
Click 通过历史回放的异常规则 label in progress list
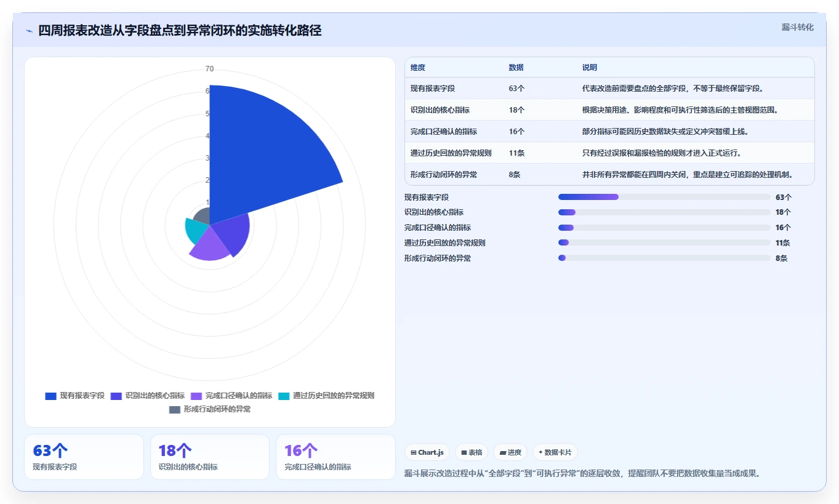tap(445, 243)
